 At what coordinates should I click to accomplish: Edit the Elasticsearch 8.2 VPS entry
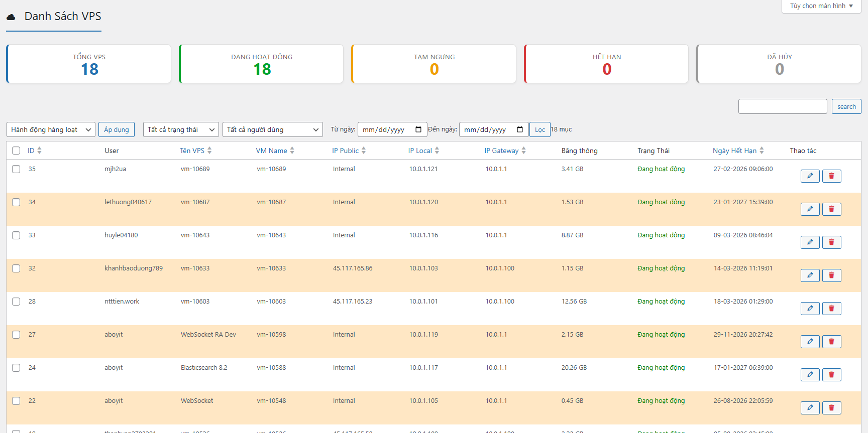(x=810, y=375)
